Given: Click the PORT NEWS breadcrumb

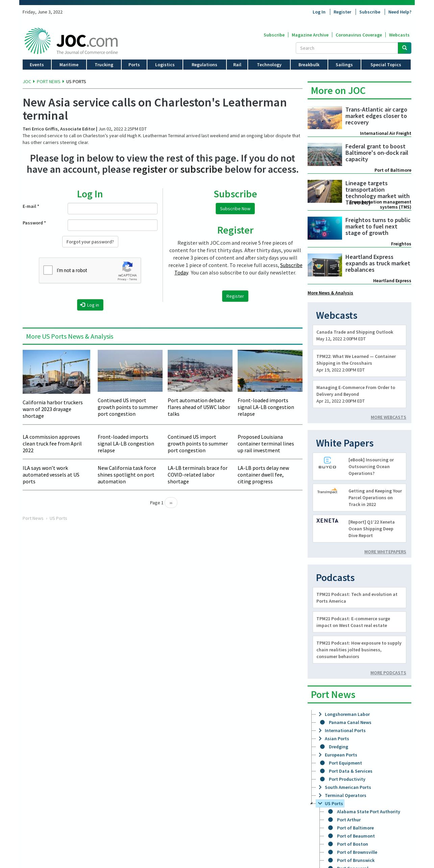Looking at the screenshot, I should [x=48, y=81].
